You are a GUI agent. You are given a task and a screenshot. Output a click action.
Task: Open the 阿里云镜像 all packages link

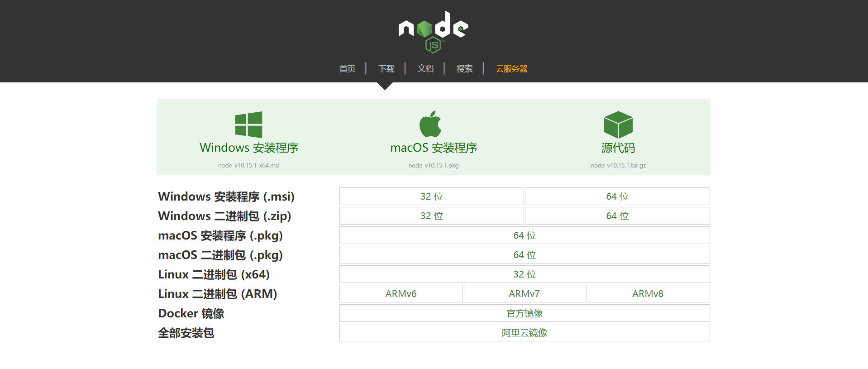pyautogui.click(x=525, y=333)
